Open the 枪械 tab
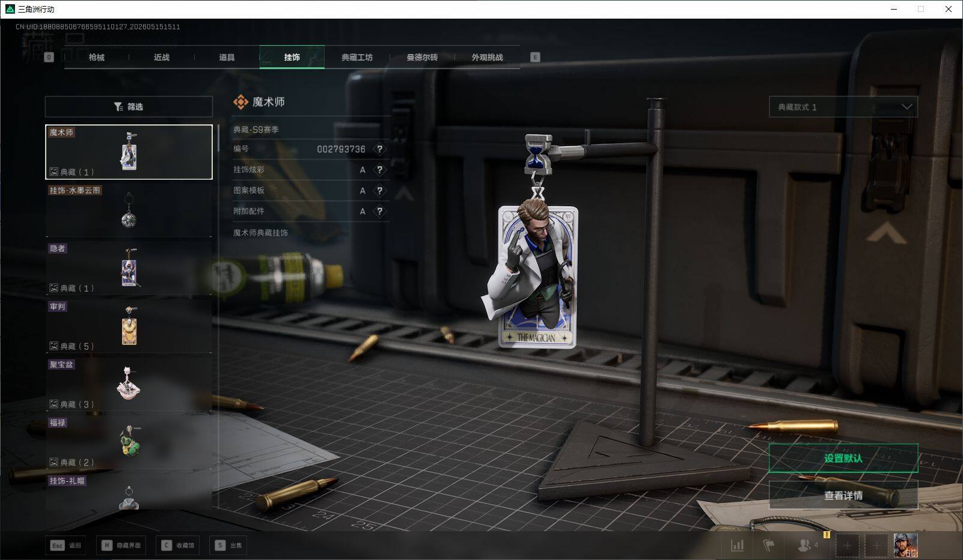The width and height of the screenshot is (963, 560). click(96, 57)
